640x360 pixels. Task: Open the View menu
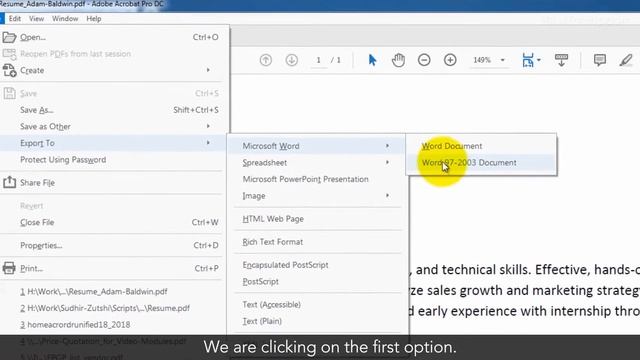click(x=36, y=19)
